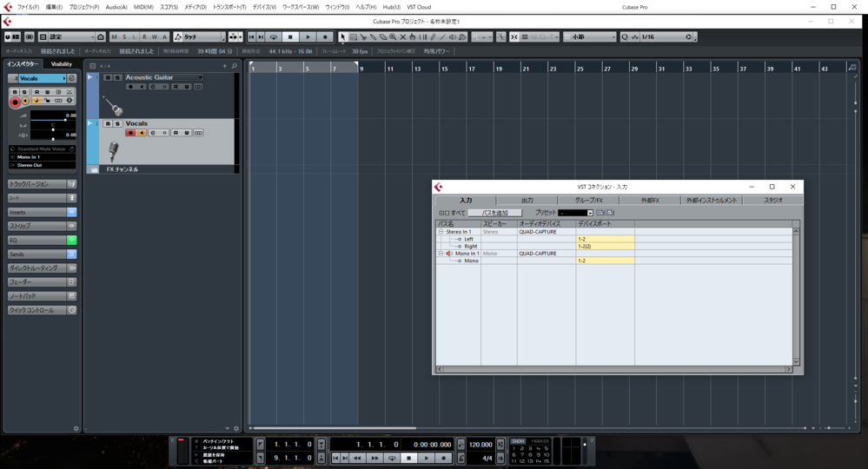Toggle Inspector Monitor speaker button
Screen dimensions: 868x469
(25, 101)
